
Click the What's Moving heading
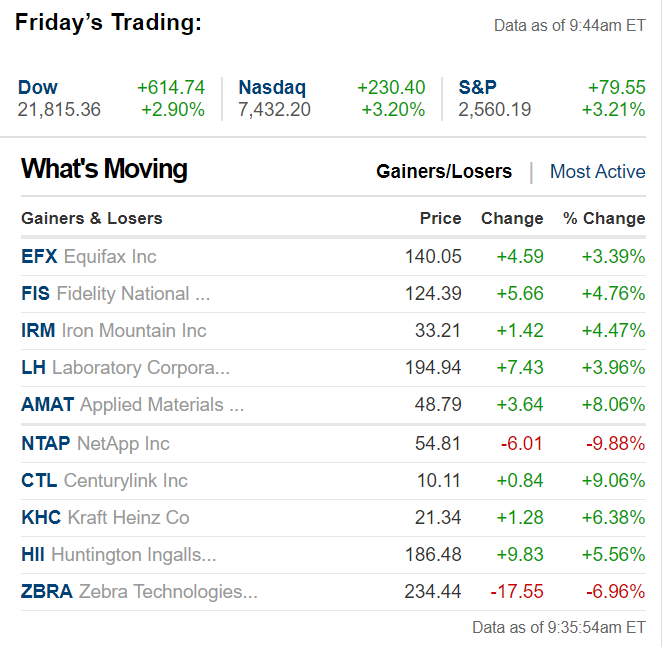coord(104,169)
